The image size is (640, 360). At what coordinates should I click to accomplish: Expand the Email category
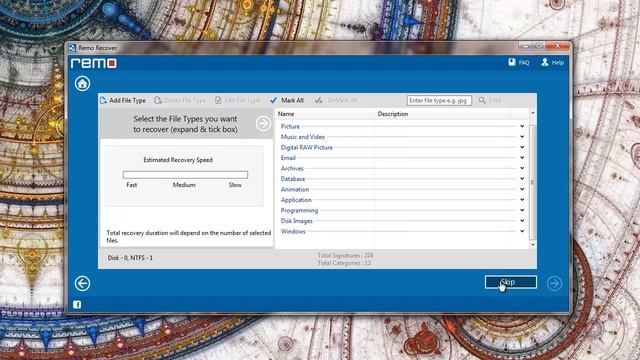(522, 158)
